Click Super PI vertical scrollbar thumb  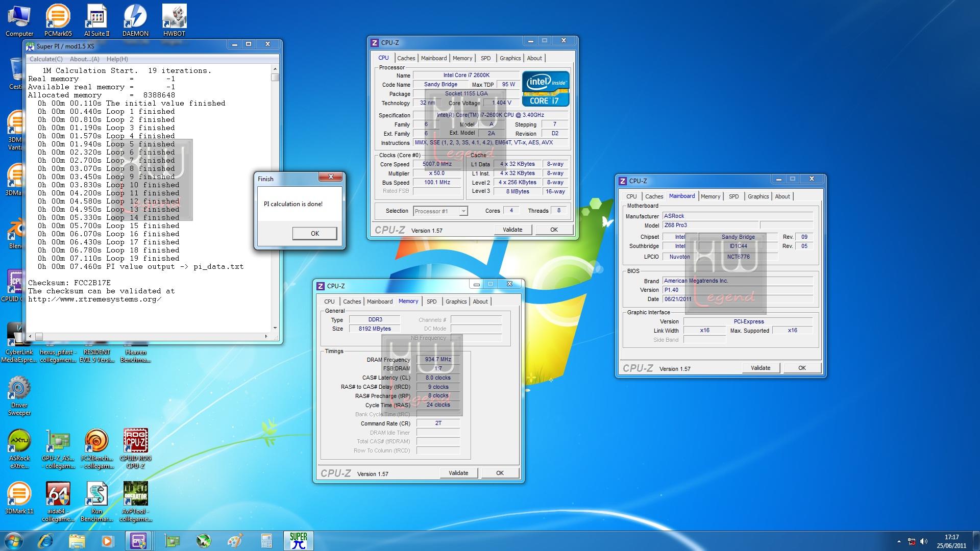pyautogui.click(x=275, y=78)
